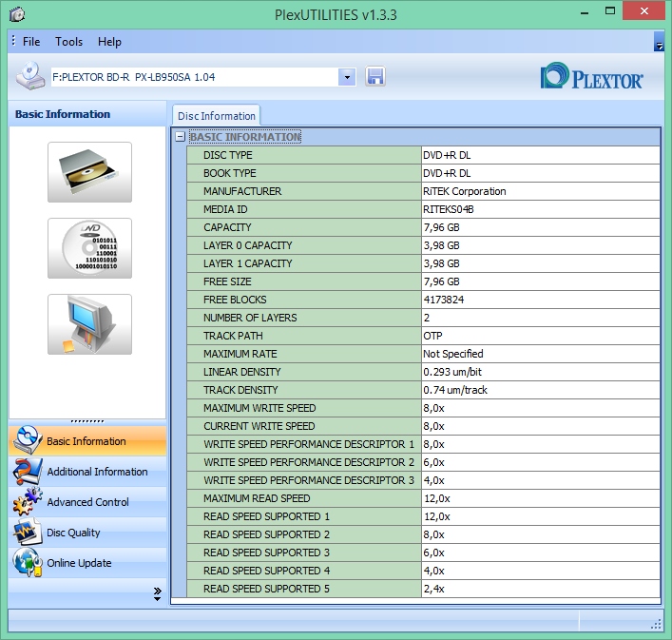Click the Online Update globe icon
The width and height of the screenshot is (672, 640).
click(x=27, y=563)
